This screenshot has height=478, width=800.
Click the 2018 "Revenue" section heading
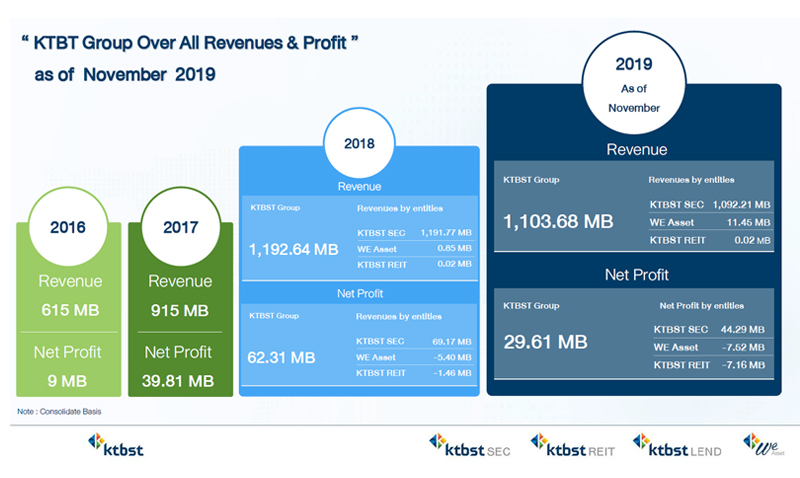[x=359, y=187]
